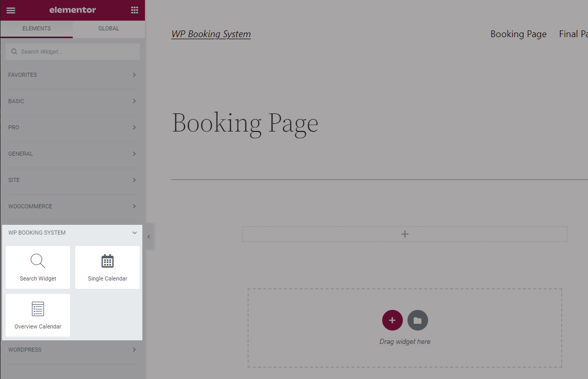Screen dimensions: 588x379
Task: Click the maroon add new section button
Action: point(392,320)
